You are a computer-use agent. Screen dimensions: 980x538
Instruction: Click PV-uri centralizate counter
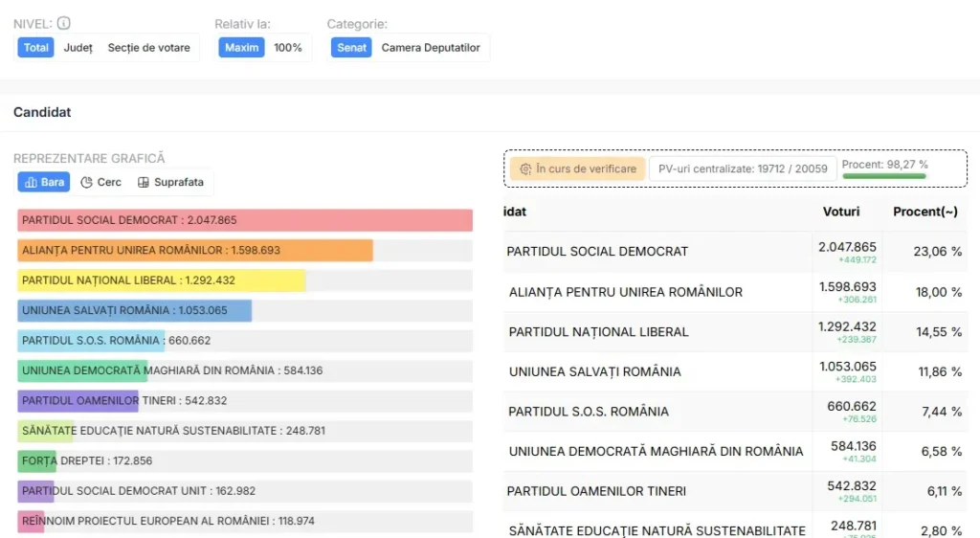(x=743, y=168)
